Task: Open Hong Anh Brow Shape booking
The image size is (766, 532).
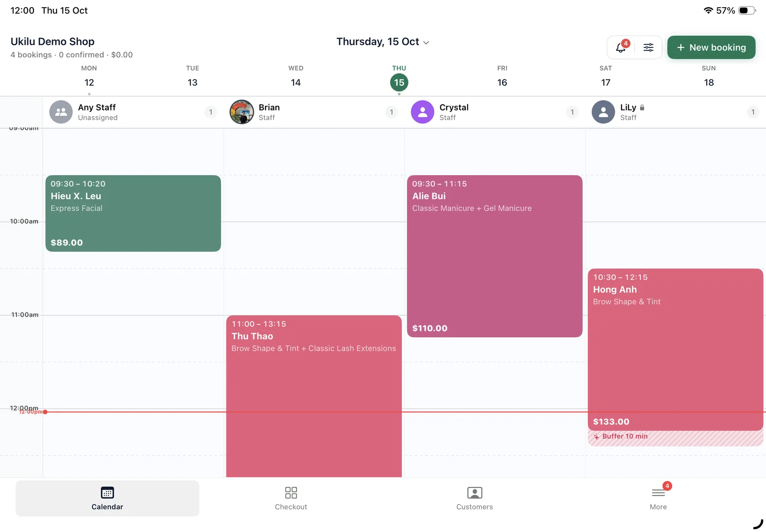Action: click(676, 349)
